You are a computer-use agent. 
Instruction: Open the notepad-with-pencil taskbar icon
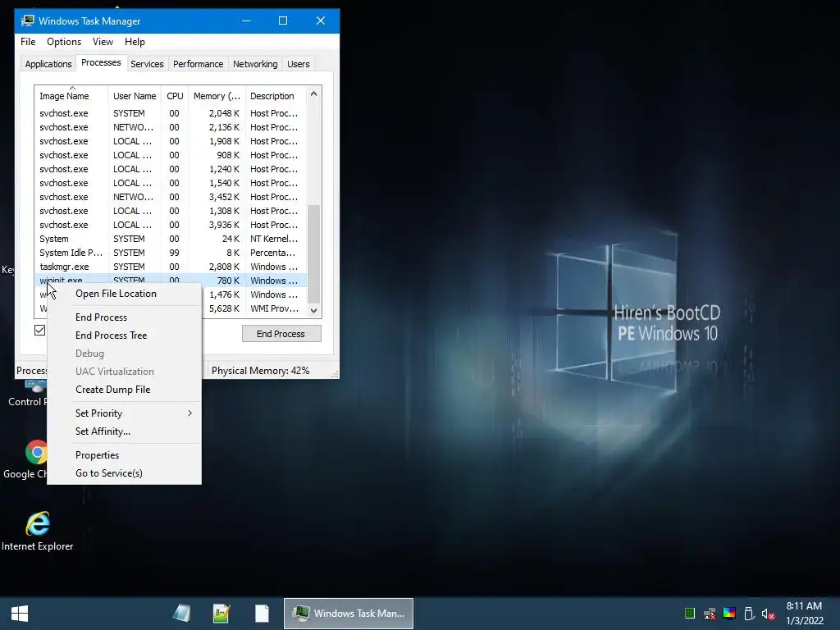[x=221, y=614]
